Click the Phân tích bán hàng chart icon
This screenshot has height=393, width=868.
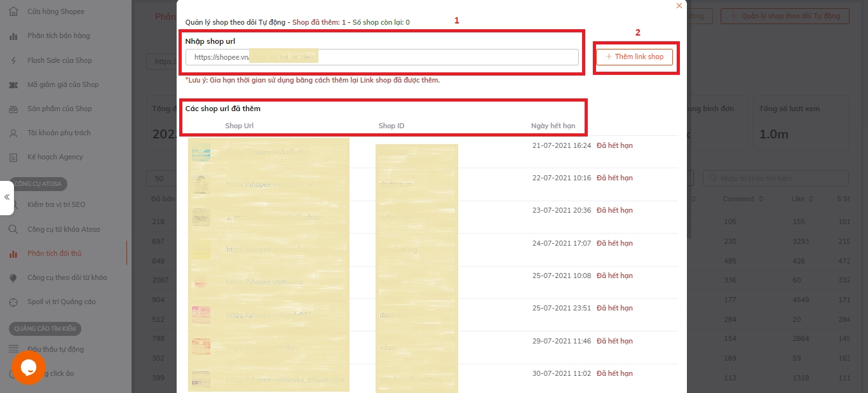(x=13, y=36)
